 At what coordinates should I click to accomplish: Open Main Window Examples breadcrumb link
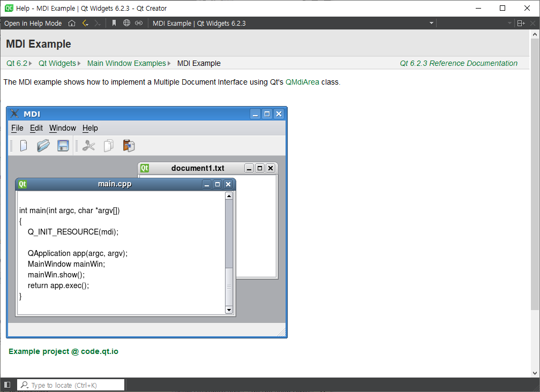(x=126, y=63)
